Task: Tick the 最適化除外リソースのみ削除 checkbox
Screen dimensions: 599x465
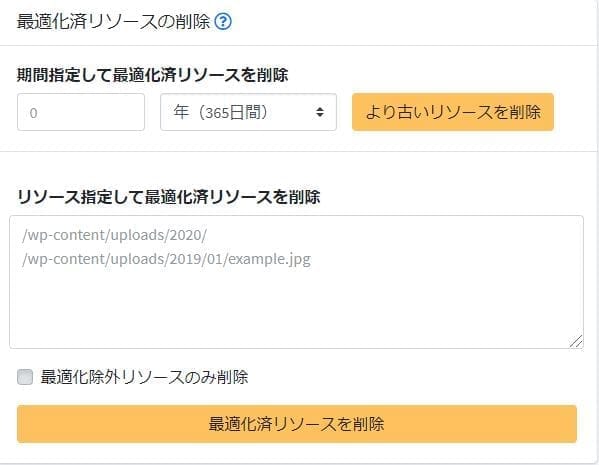Action: click(x=25, y=377)
